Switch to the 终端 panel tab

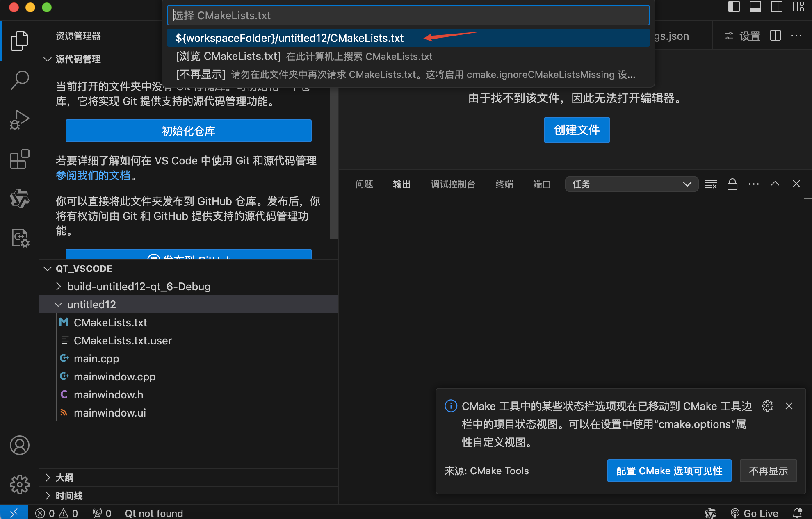click(x=504, y=184)
